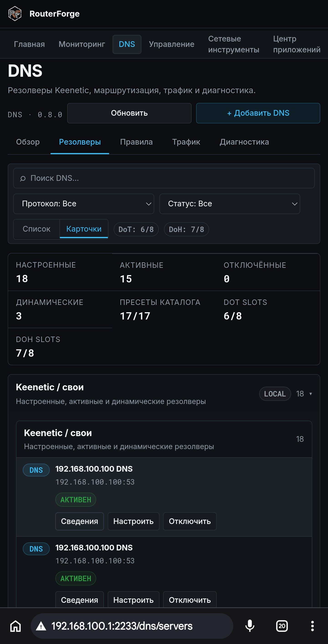Switch view to Список
328x644 pixels.
[36, 229]
